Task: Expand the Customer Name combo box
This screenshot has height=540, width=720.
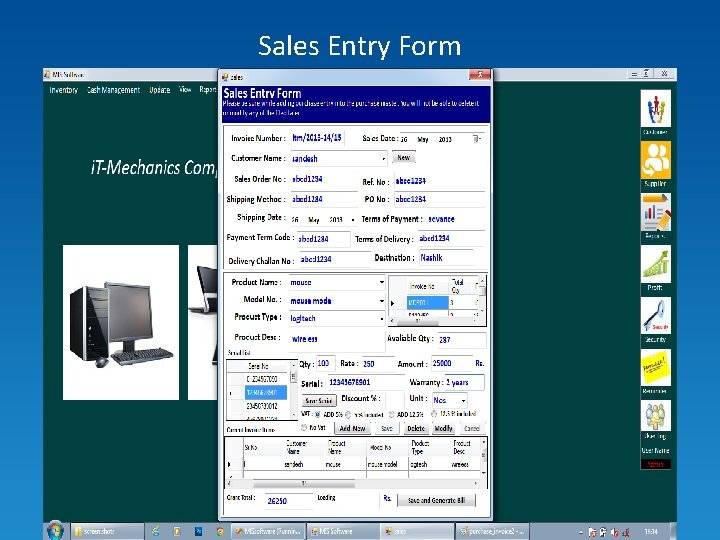Action: pos(383,159)
